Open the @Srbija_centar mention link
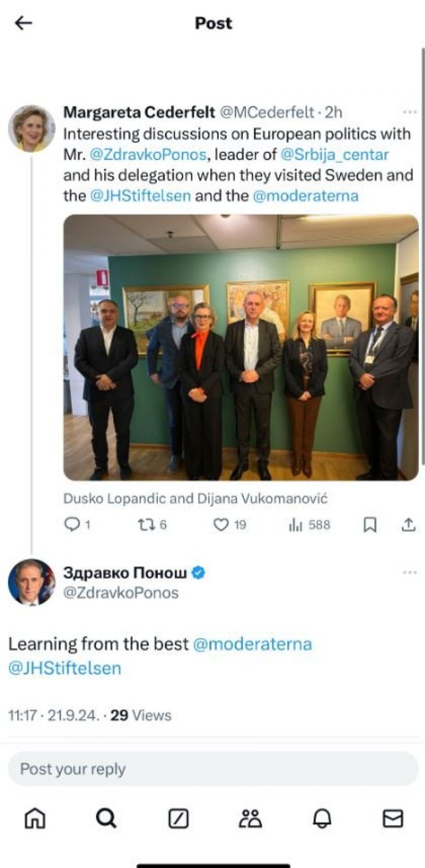This screenshot has height=868, width=425. click(x=334, y=155)
